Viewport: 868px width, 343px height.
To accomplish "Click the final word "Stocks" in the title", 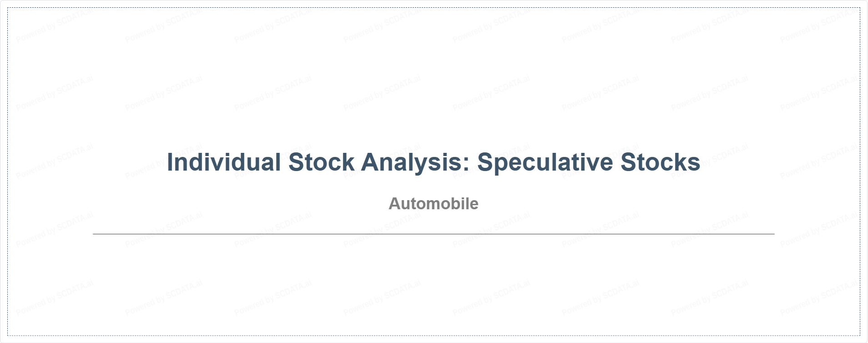I will 660,162.
